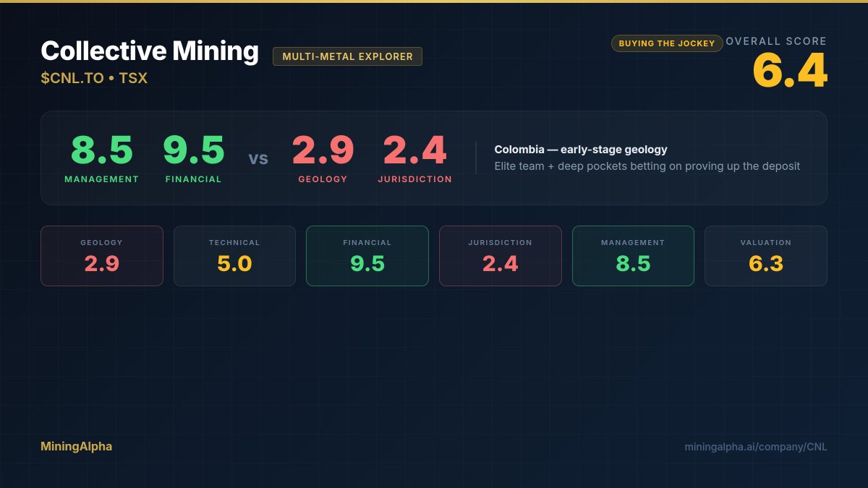Image resolution: width=868 pixels, height=488 pixels.
Task: Click the 6.4 overall score value
Action: 790,72
